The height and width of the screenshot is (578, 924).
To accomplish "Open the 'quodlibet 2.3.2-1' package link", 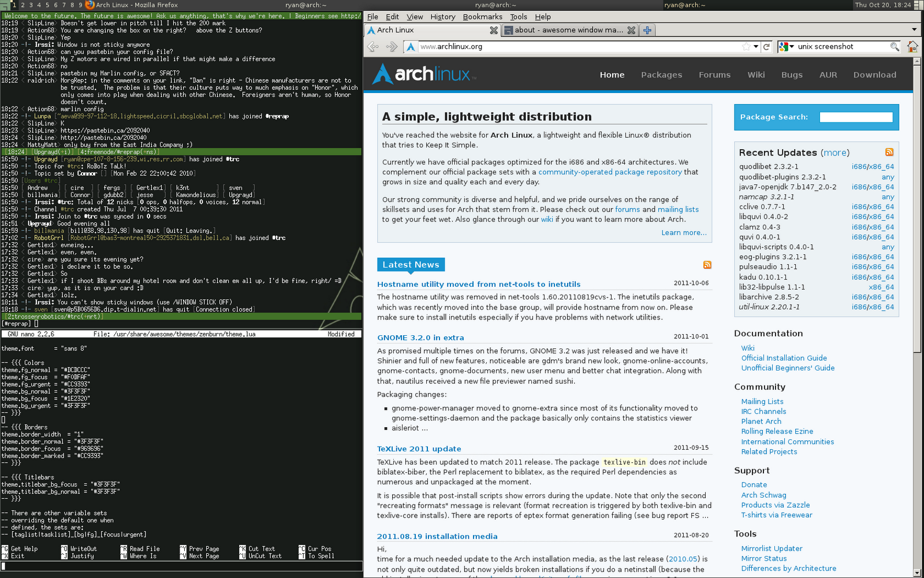I will click(769, 166).
